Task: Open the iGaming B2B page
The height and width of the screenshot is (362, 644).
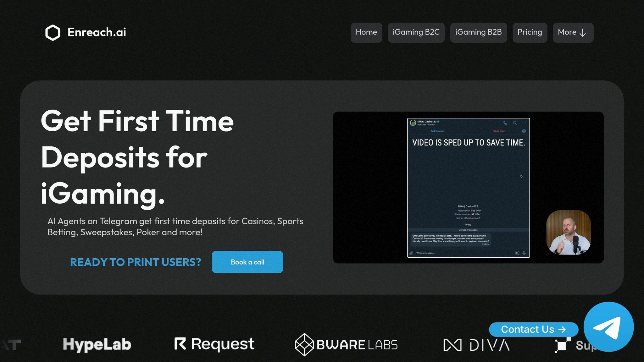Action: (x=478, y=32)
